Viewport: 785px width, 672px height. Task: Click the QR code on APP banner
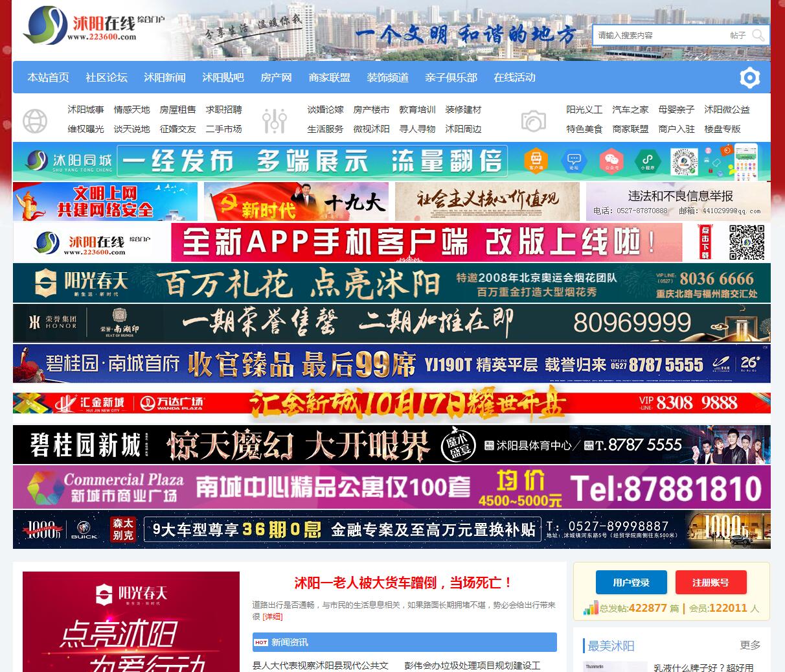tap(746, 242)
